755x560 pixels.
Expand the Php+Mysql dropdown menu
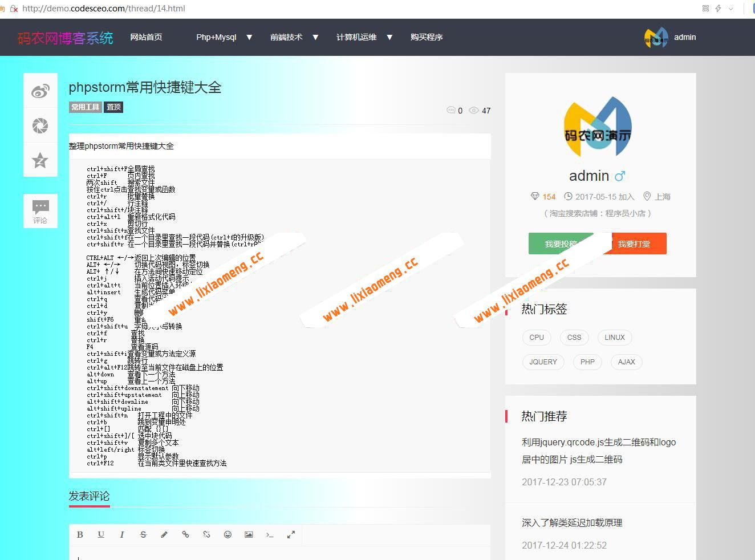tap(224, 37)
